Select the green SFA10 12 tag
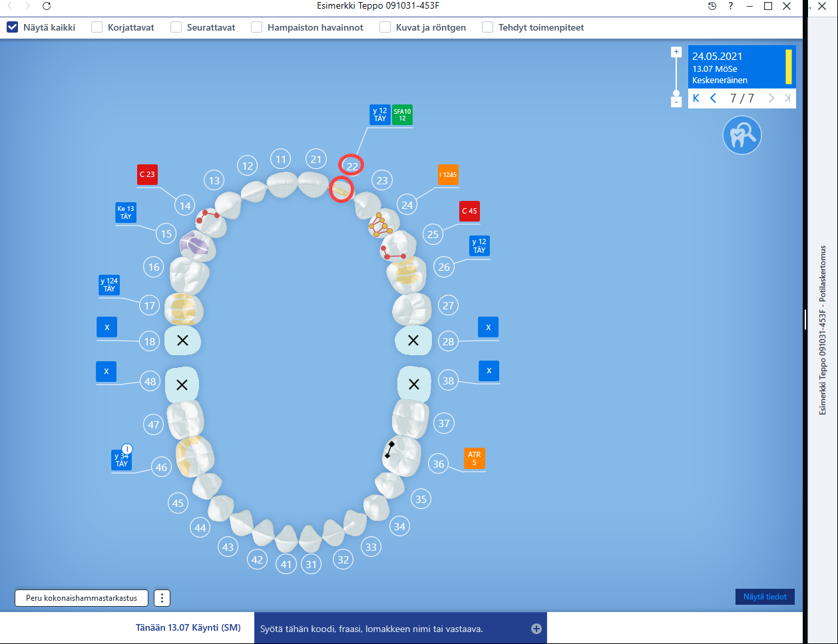838x644 pixels. (x=402, y=114)
